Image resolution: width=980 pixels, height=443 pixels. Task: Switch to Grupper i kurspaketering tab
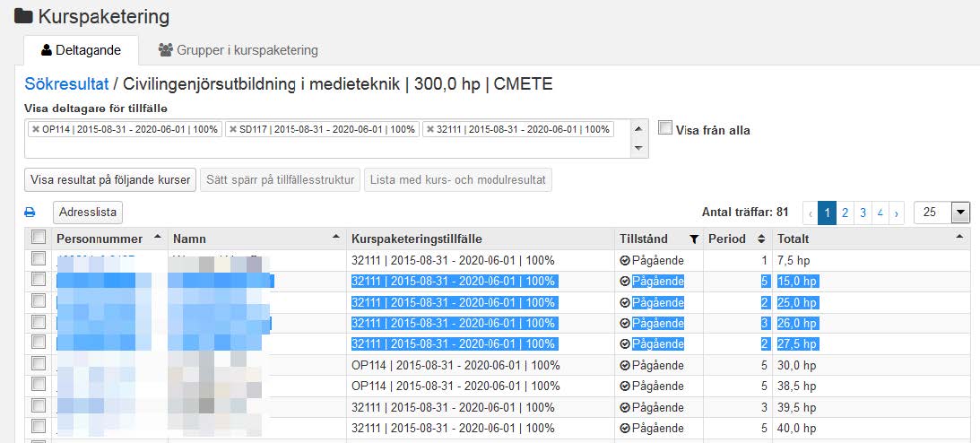pos(238,50)
